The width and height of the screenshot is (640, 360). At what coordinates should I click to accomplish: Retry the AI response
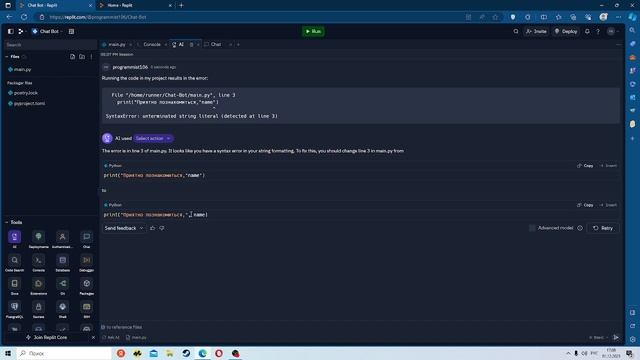603,228
